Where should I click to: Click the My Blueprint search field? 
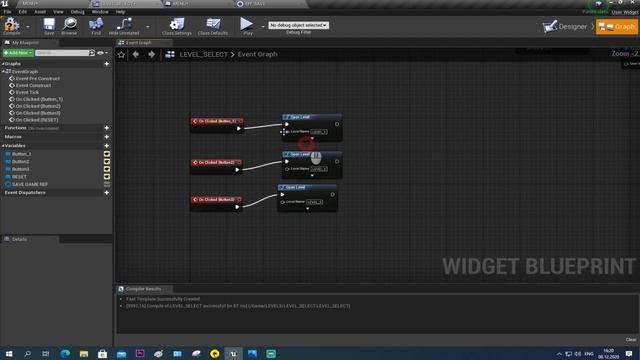click(62, 53)
